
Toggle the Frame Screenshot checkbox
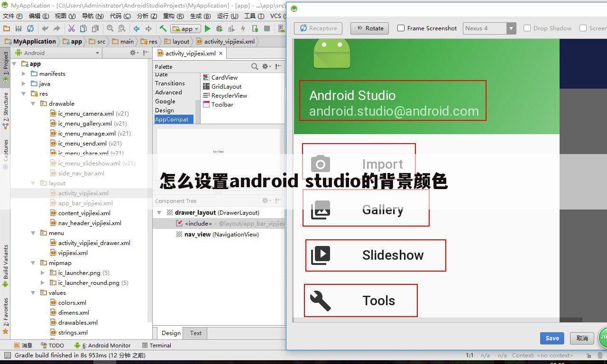pos(401,28)
